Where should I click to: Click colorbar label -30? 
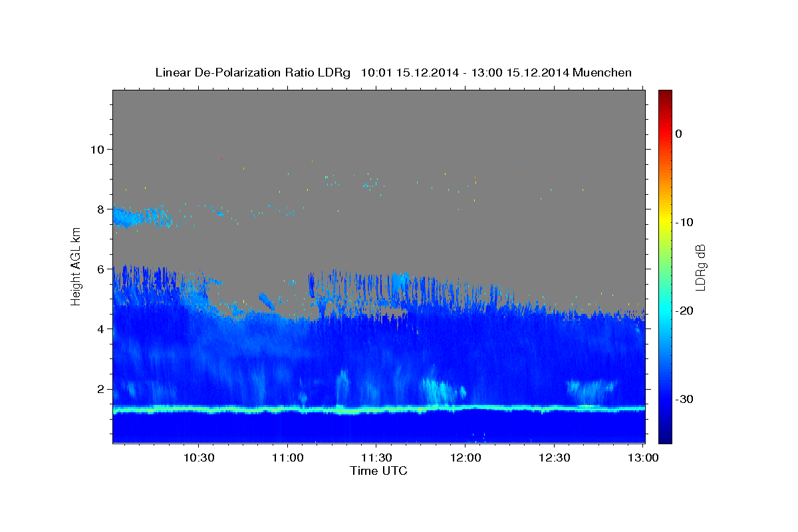(684, 399)
